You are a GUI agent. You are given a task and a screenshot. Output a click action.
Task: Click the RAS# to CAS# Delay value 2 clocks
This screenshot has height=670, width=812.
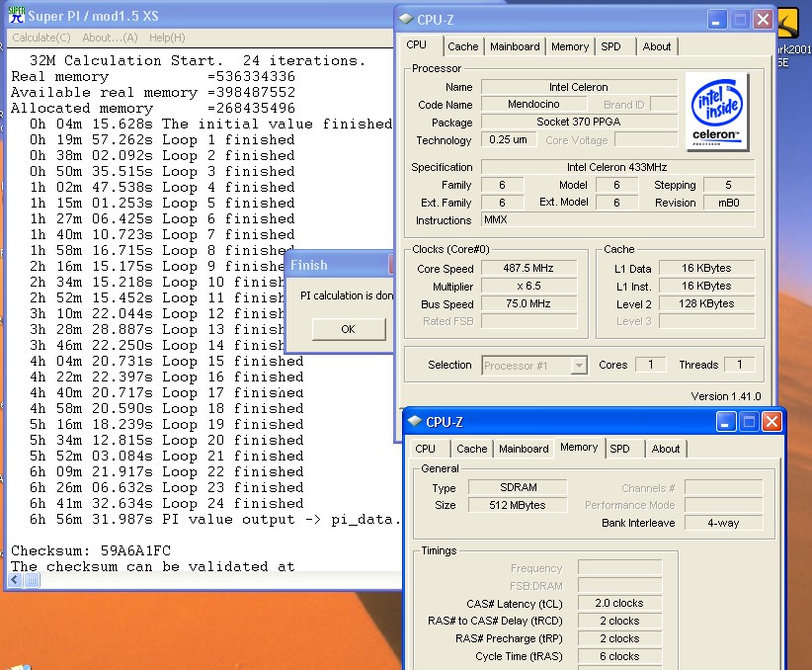pyautogui.click(x=619, y=621)
